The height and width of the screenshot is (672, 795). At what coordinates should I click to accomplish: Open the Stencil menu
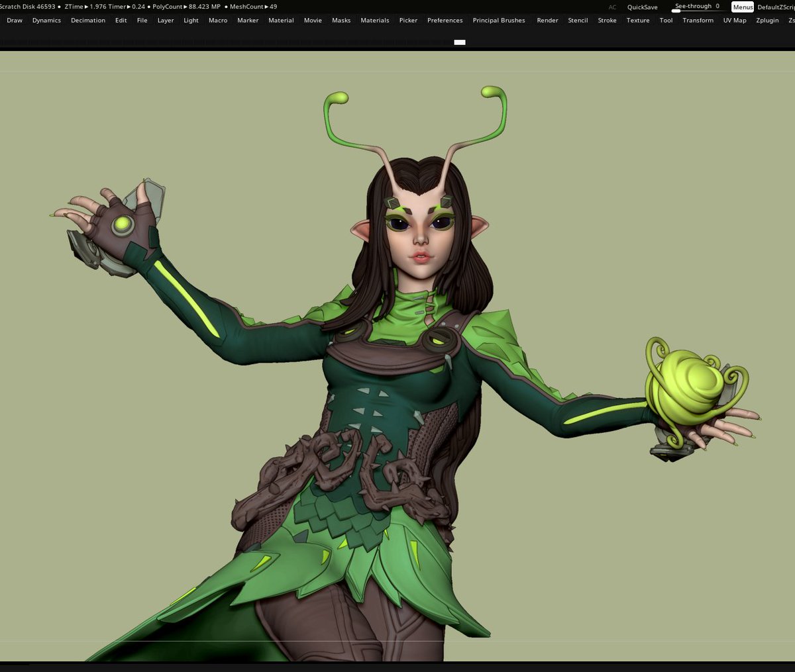click(578, 21)
